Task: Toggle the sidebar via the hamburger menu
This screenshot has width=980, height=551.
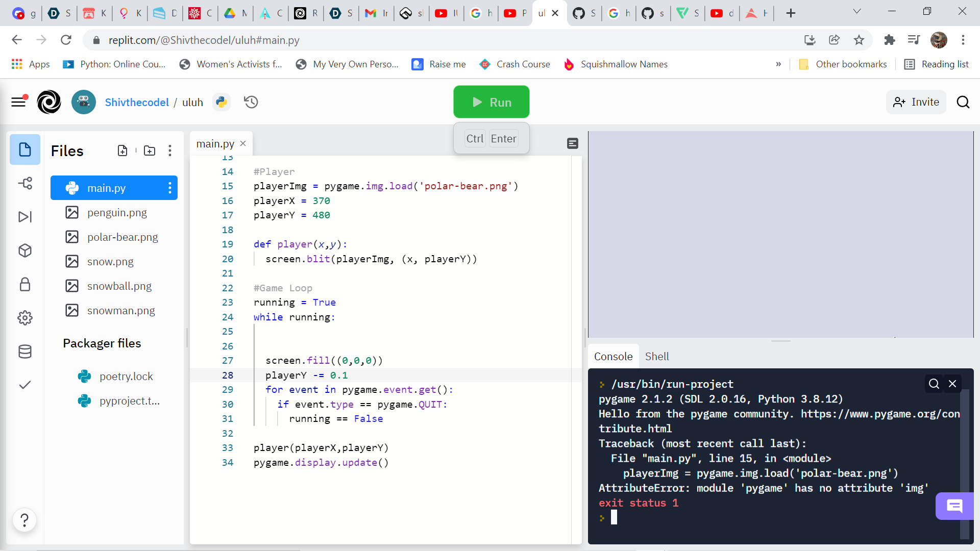Action: click(x=18, y=102)
